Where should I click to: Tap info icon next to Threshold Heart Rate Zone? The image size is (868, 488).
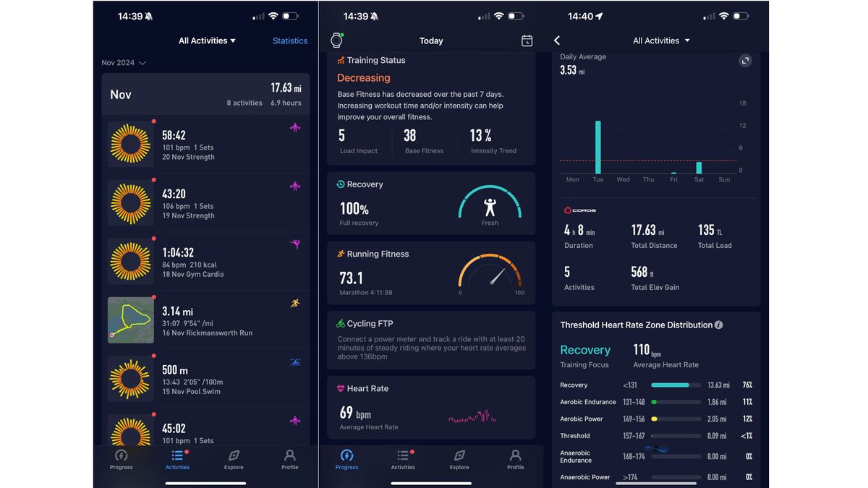point(719,325)
